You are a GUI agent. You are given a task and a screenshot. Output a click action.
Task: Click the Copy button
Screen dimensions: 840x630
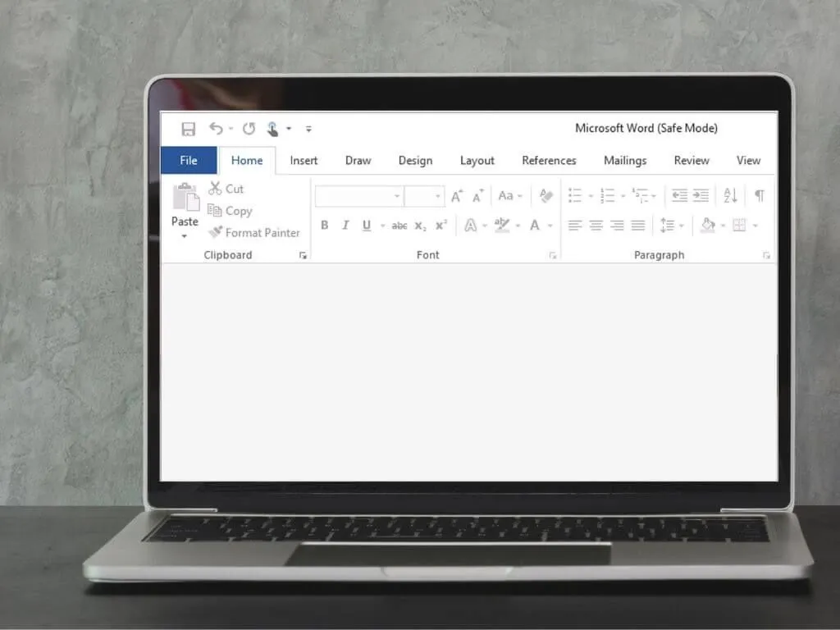230,211
